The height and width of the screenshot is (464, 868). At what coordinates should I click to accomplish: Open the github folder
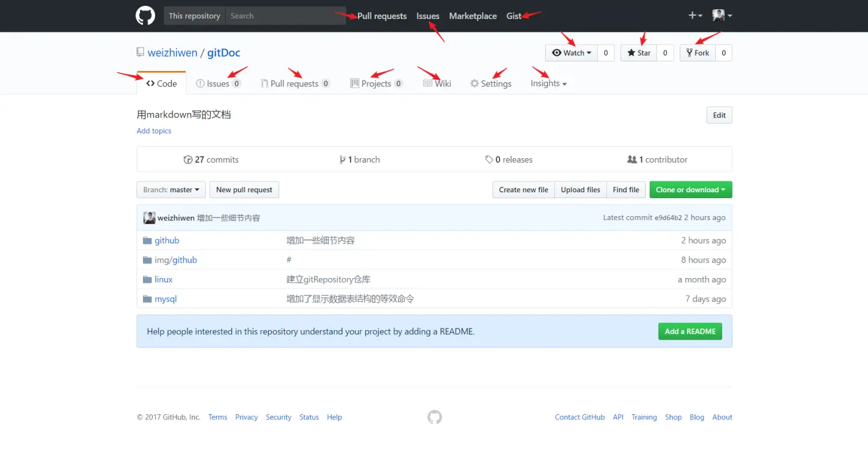click(167, 240)
